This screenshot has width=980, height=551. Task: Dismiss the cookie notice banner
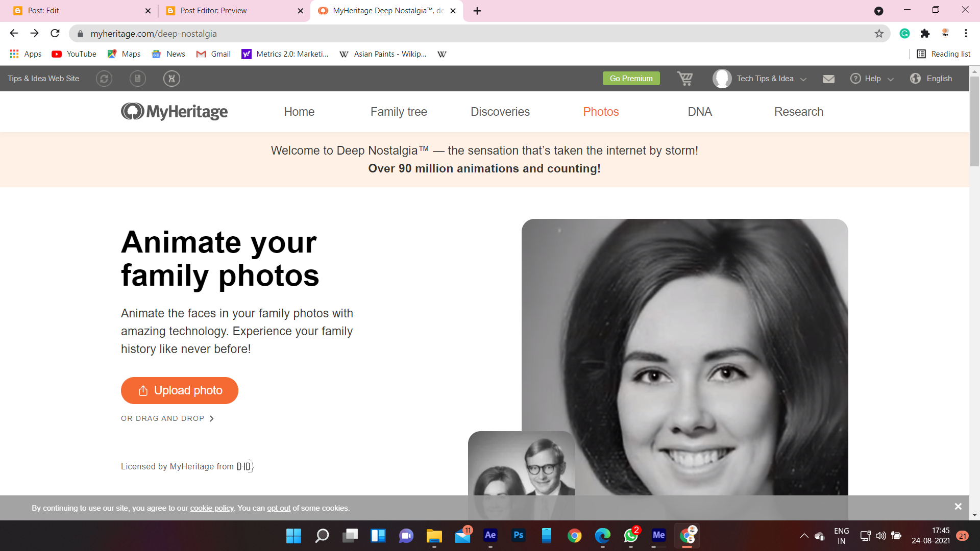958,507
